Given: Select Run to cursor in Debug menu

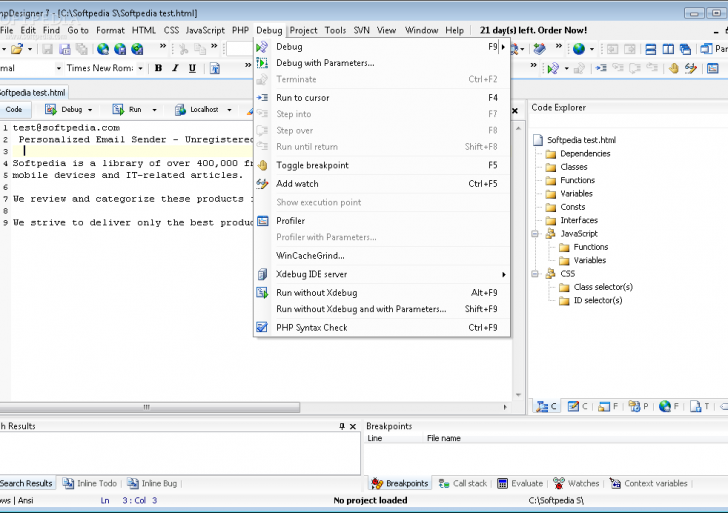Looking at the screenshot, I should point(302,98).
